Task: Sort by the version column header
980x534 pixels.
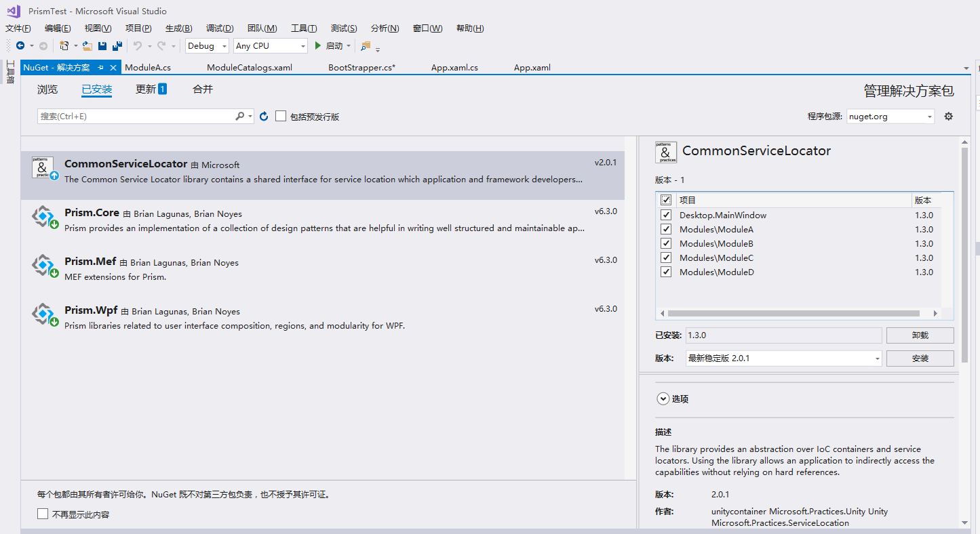Action: tap(926, 200)
